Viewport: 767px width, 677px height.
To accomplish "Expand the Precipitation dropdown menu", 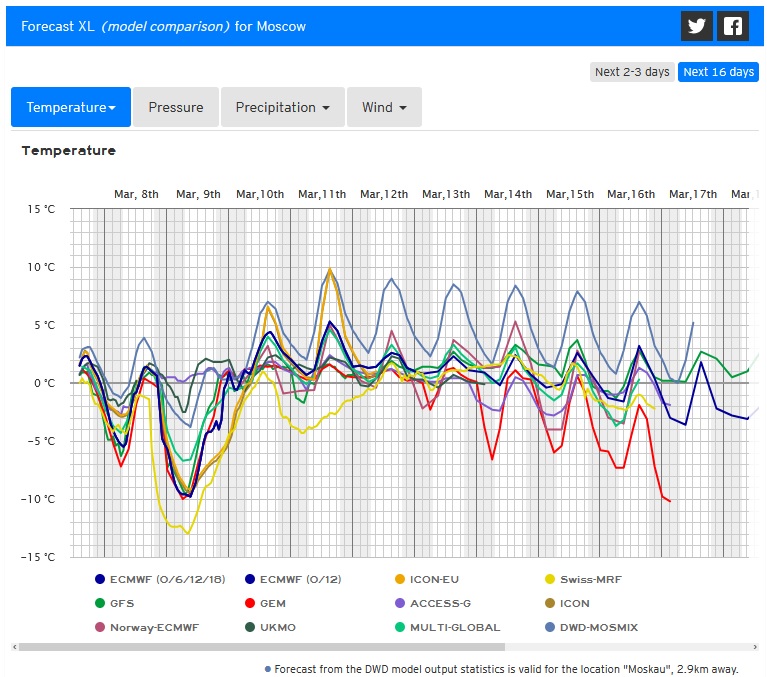I will [x=283, y=107].
